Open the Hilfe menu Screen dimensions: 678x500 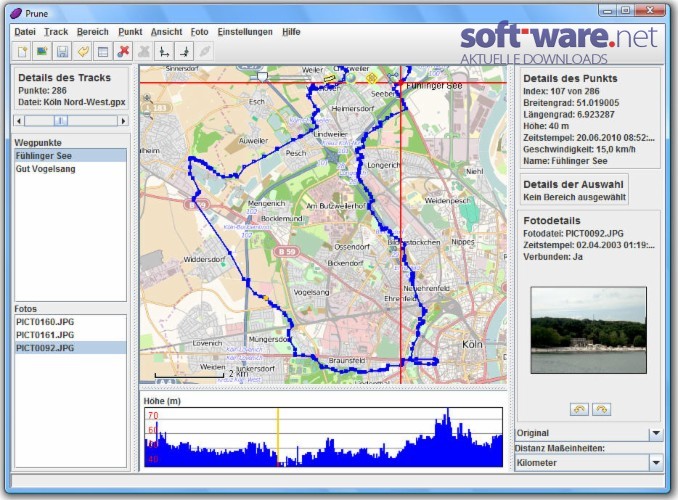coord(291,32)
